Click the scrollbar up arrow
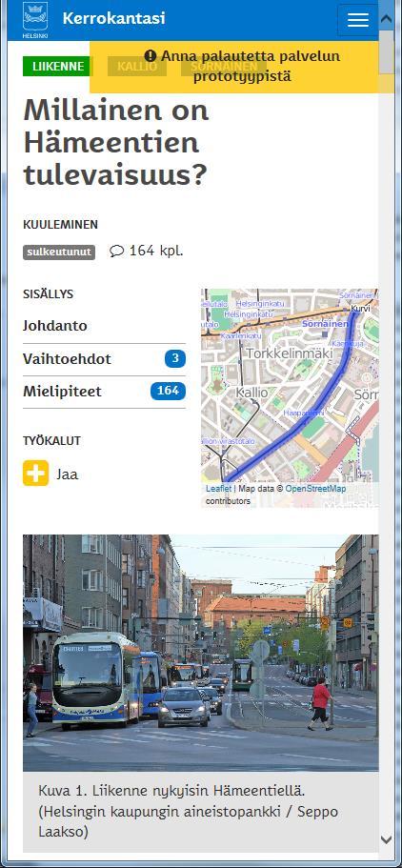402x868 pixels. pyautogui.click(x=387, y=18)
